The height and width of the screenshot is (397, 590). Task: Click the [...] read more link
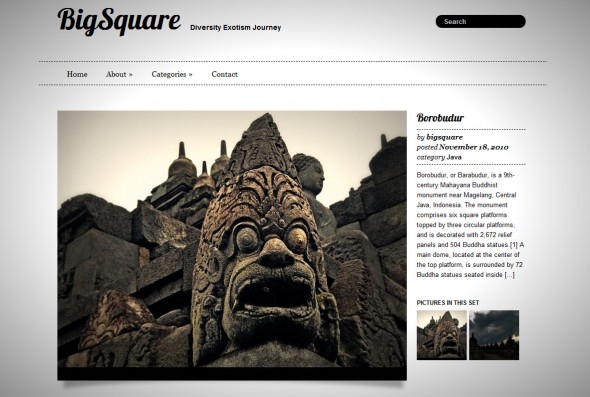509,275
